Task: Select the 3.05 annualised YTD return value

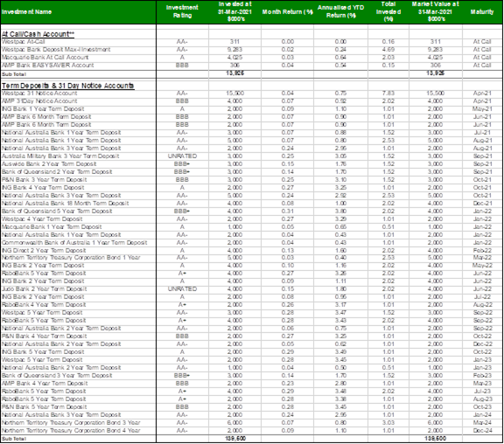Action: pyautogui.click(x=340, y=156)
